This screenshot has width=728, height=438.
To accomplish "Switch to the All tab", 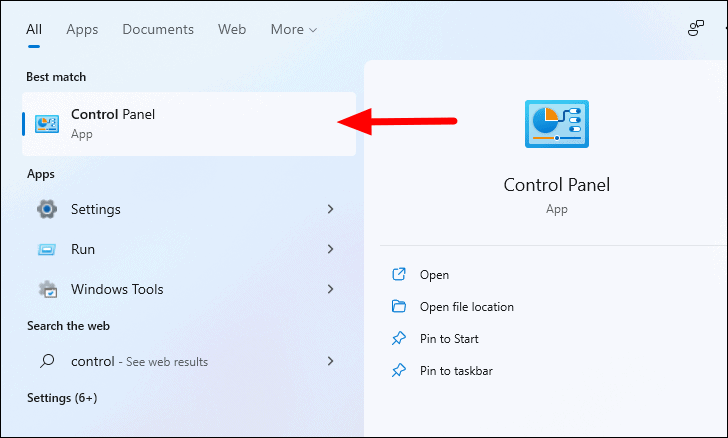I will click(34, 29).
